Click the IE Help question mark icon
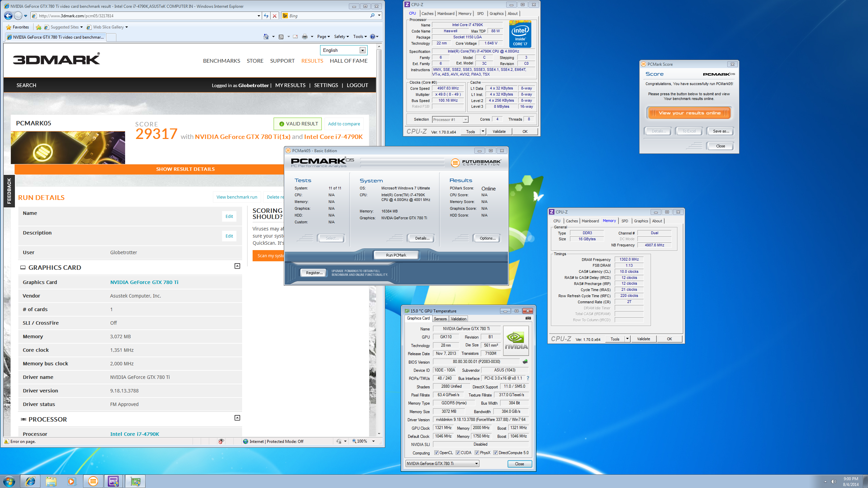868x488 pixels. 372,37
